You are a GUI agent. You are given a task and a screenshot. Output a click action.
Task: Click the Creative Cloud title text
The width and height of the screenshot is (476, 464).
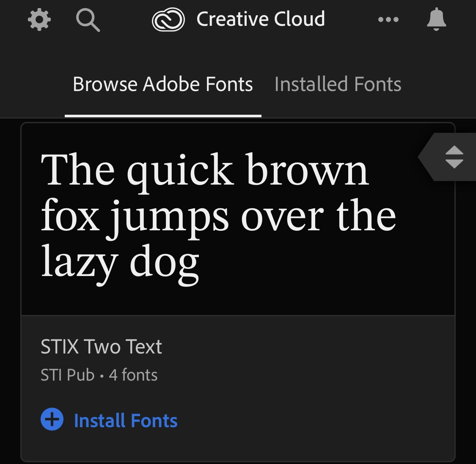click(261, 19)
